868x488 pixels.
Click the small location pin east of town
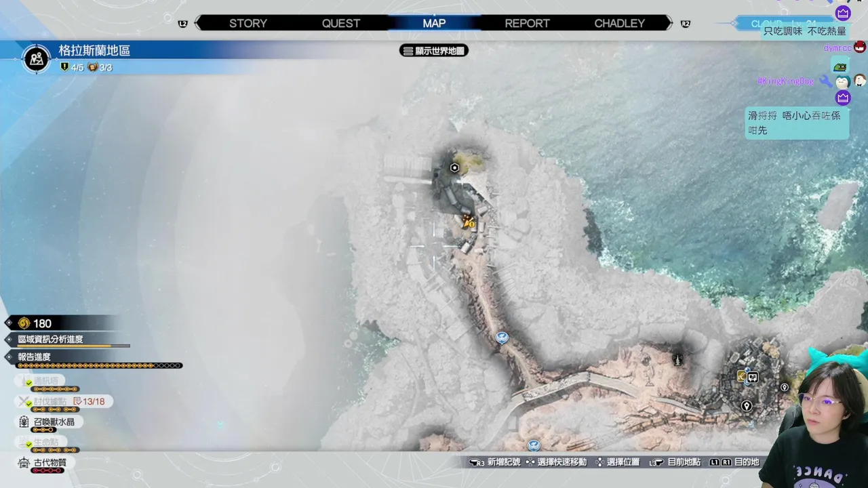(x=785, y=388)
